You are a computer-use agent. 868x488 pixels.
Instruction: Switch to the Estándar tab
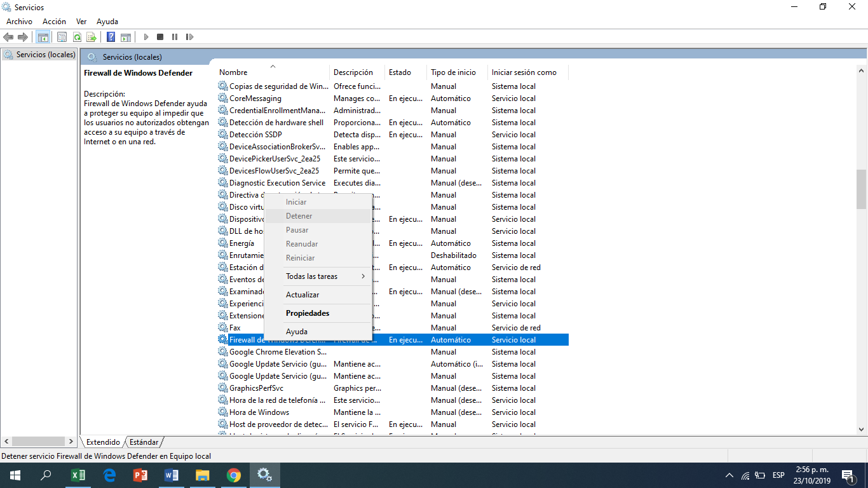click(144, 442)
